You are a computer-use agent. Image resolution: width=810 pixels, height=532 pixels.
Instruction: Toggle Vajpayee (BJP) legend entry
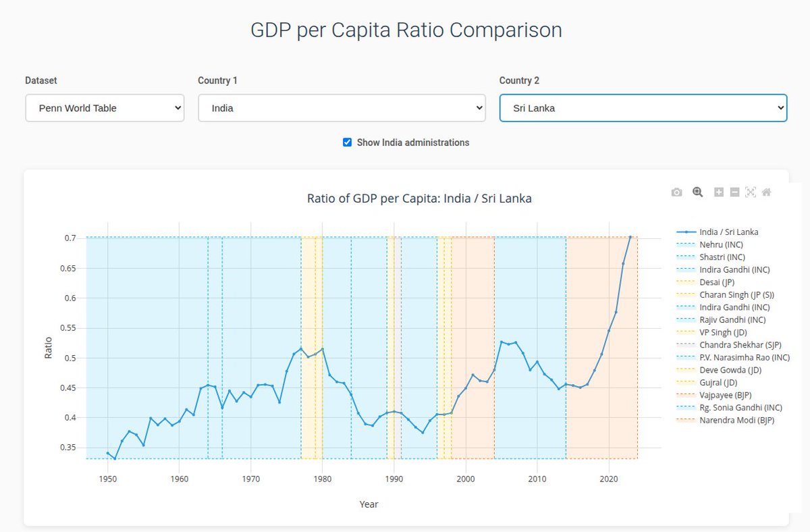click(725, 395)
